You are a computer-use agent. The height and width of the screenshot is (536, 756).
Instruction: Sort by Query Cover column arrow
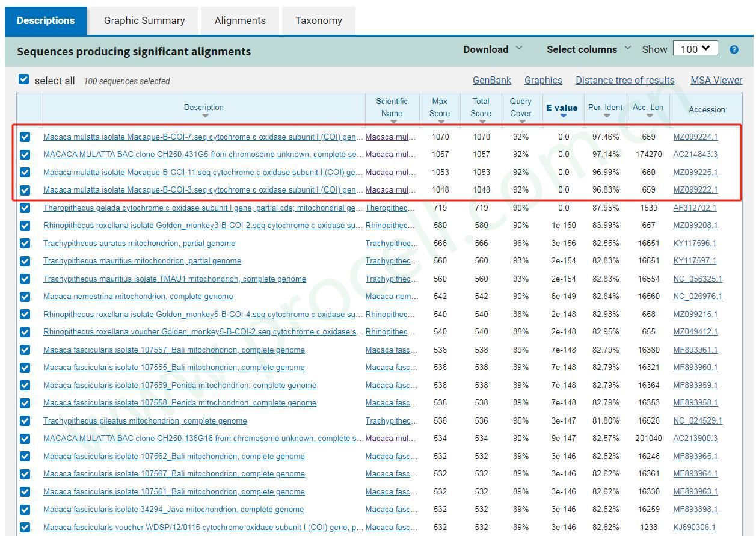[x=521, y=122]
